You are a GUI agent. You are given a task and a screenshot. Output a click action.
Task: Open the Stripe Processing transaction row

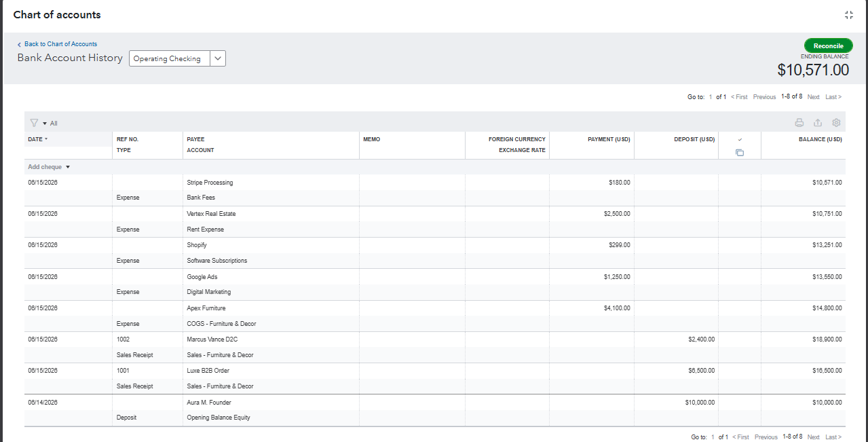click(435, 190)
